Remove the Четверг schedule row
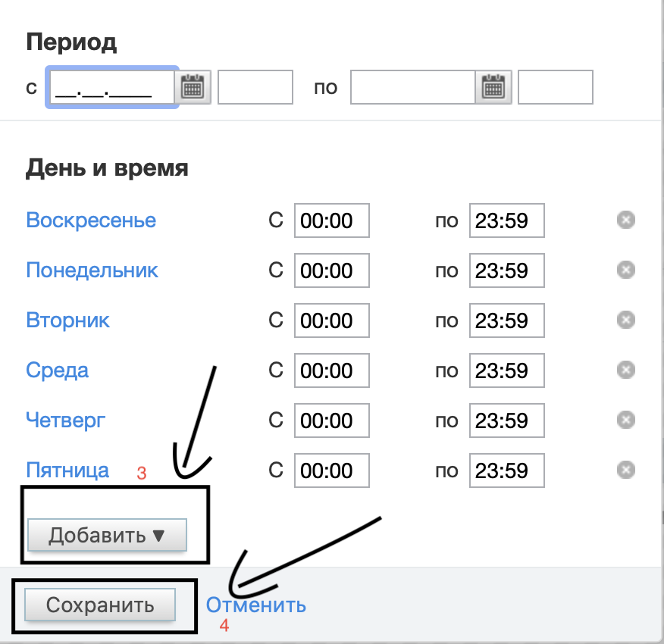The width and height of the screenshot is (664, 644). click(x=625, y=420)
